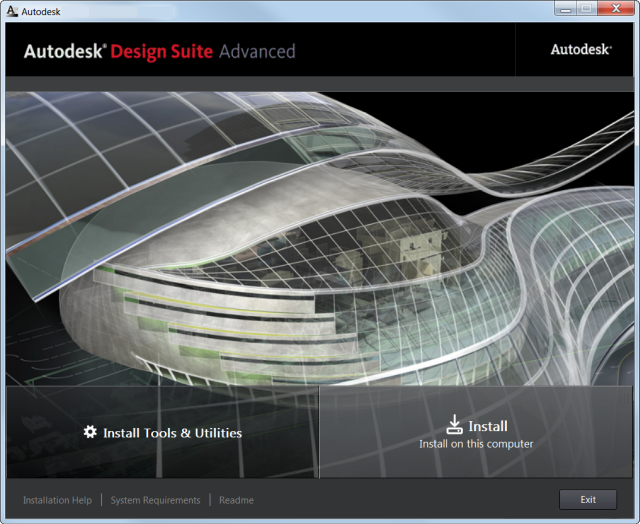Viewport: 640px width, 524px height.
Task: Click the Autodesk app icon in title bar
Action: (x=12, y=11)
